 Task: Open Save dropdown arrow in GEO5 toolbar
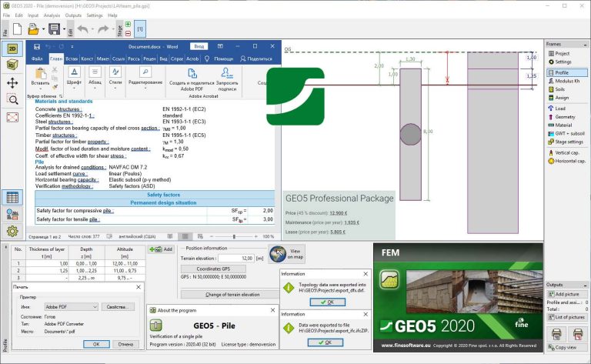(x=64, y=29)
